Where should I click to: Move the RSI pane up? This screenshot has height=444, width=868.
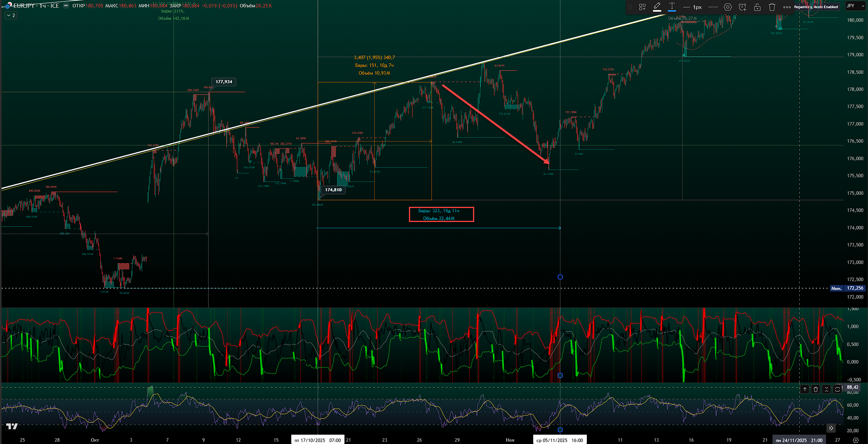(x=805, y=389)
